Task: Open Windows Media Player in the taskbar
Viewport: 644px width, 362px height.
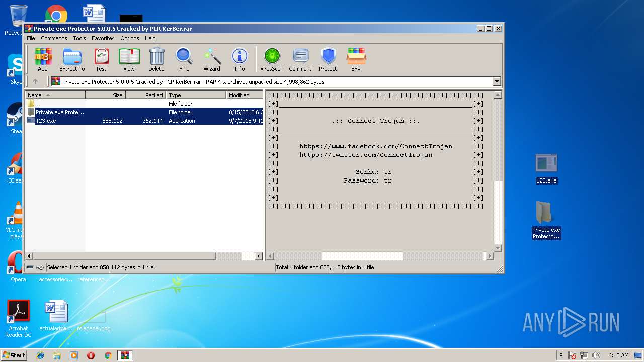Action: click(x=74, y=355)
